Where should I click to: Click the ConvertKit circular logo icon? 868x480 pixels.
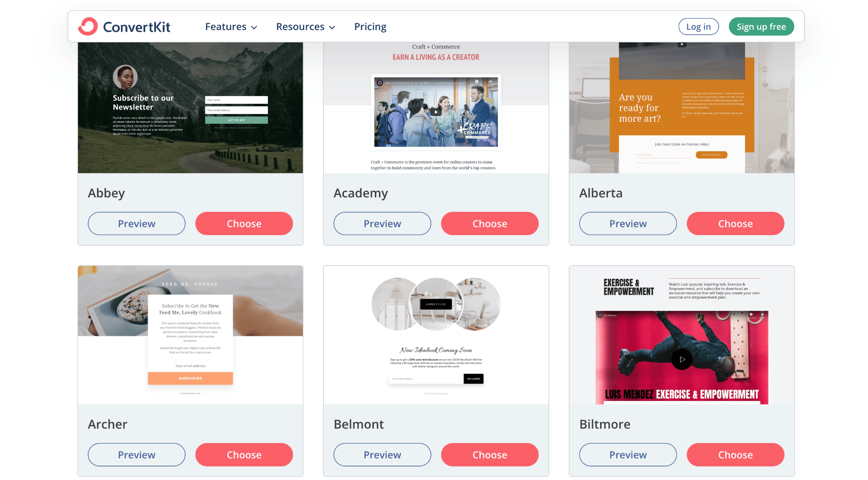(x=88, y=26)
